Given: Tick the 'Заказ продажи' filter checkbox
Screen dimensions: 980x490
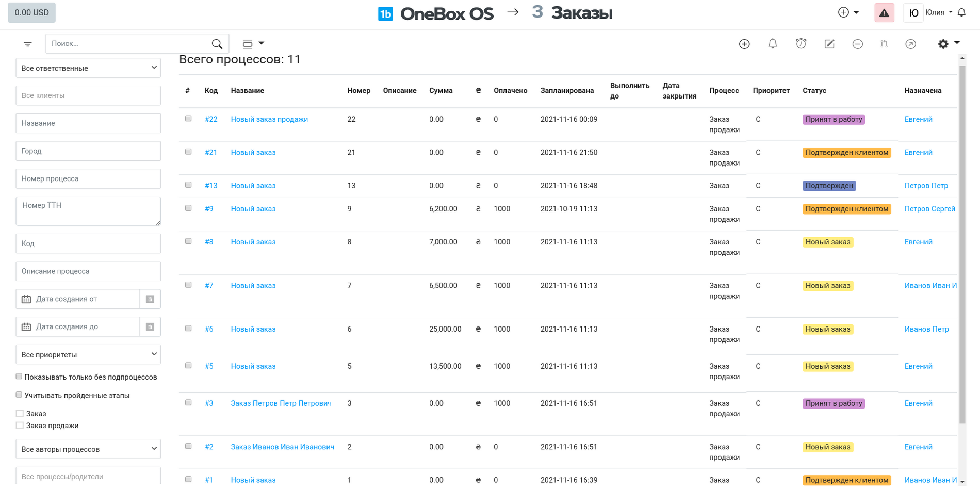Looking at the screenshot, I should pyautogui.click(x=20, y=426).
